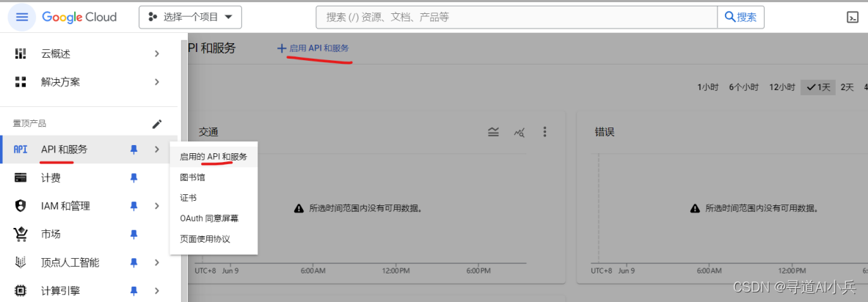Unpin 计算引擎 from pinned products
The image size is (868, 302).
(134, 290)
